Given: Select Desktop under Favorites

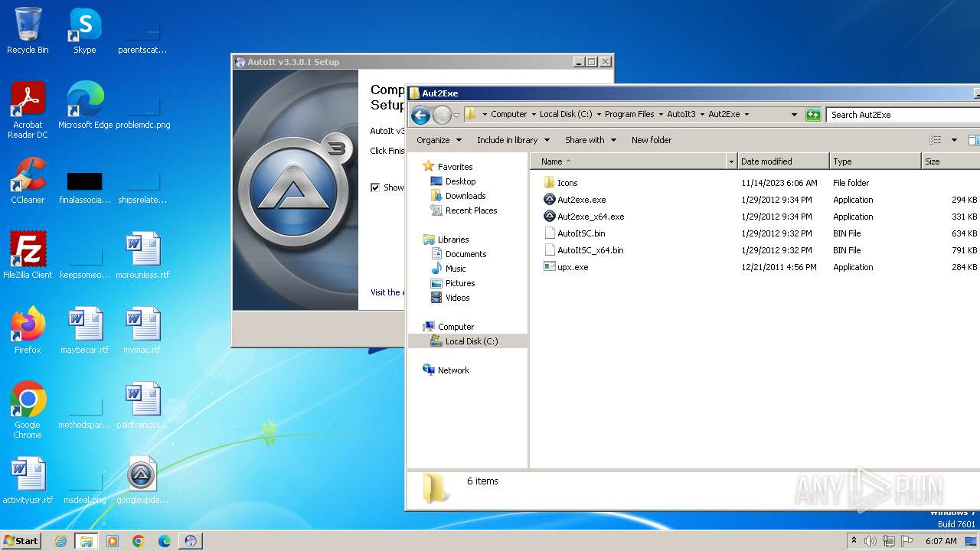Looking at the screenshot, I should [x=461, y=181].
